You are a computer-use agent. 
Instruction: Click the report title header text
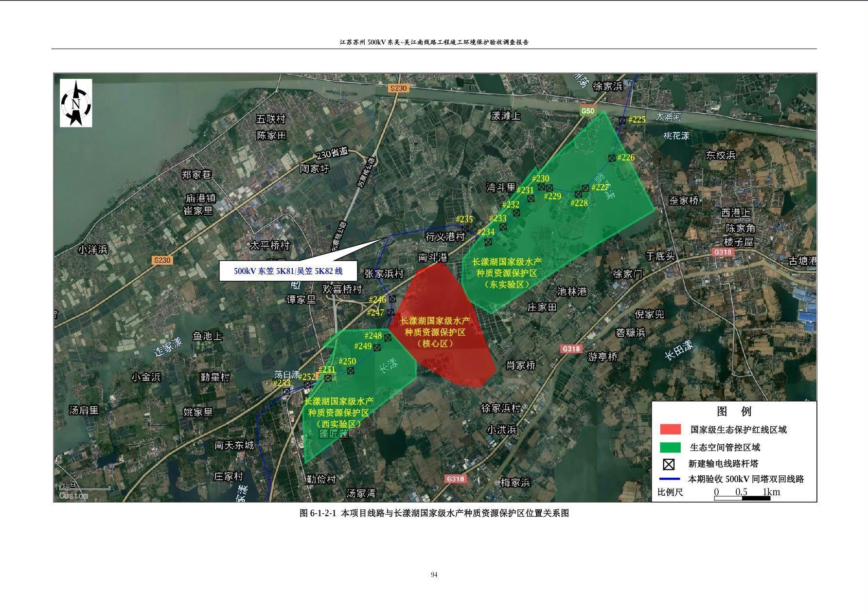click(434, 42)
